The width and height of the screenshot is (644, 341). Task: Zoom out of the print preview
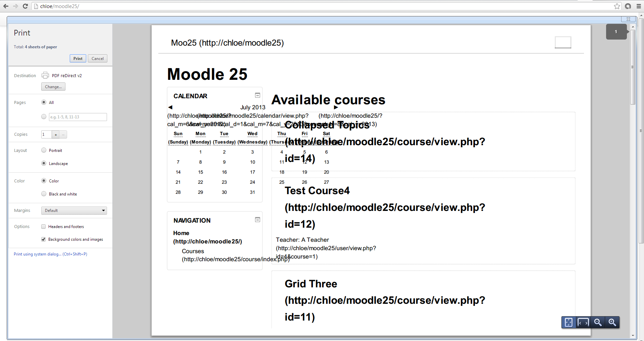point(598,322)
